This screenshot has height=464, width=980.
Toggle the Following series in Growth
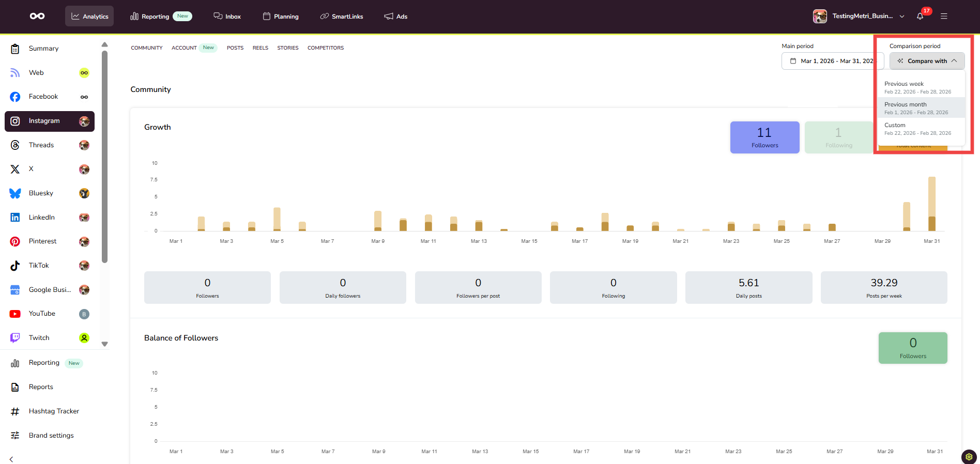coord(838,137)
